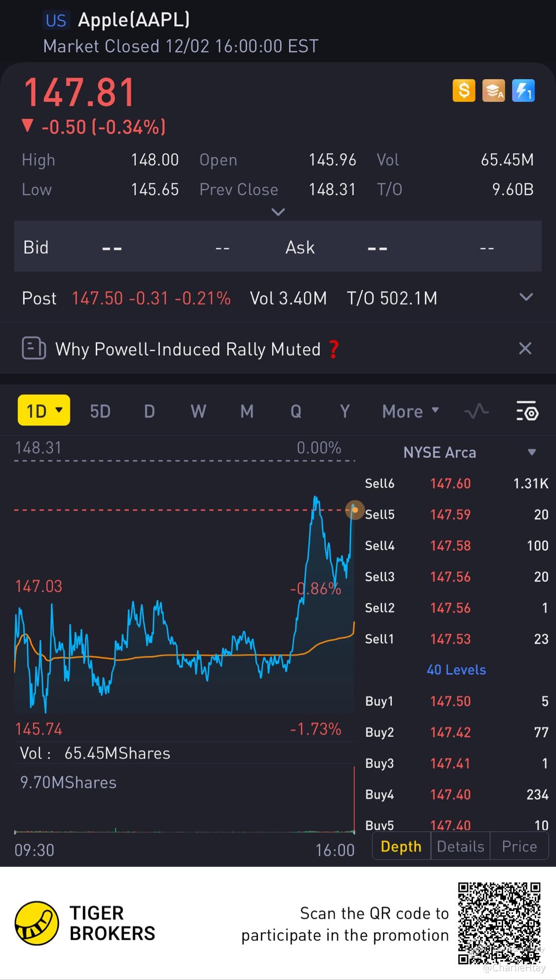Switch chart to D daily timeframe
556x980 pixels.
[149, 411]
